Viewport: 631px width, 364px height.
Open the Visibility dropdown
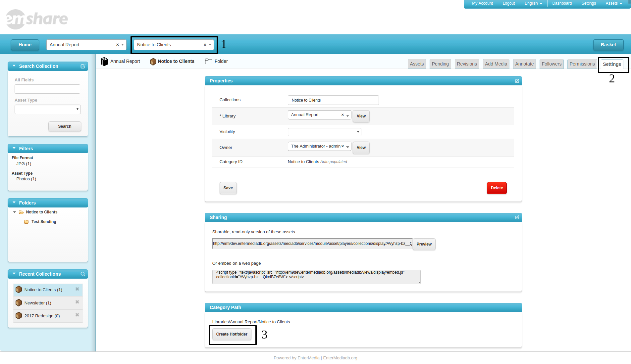[325, 132]
